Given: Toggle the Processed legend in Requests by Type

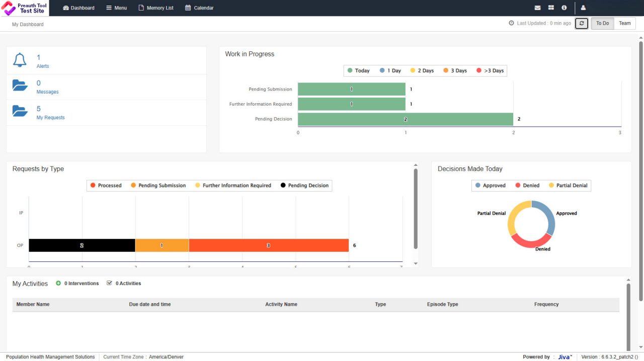Looking at the screenshot, I should click(x=106, y=185).
